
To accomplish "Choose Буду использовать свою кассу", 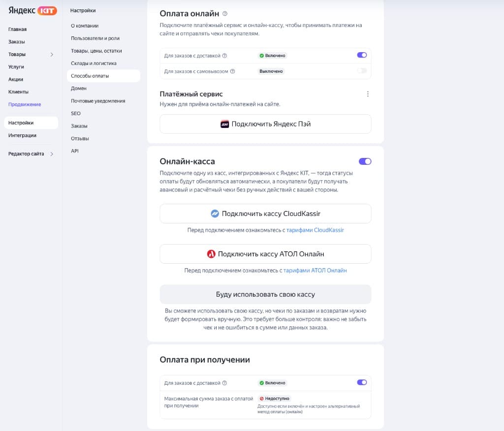I will [265, 294].
